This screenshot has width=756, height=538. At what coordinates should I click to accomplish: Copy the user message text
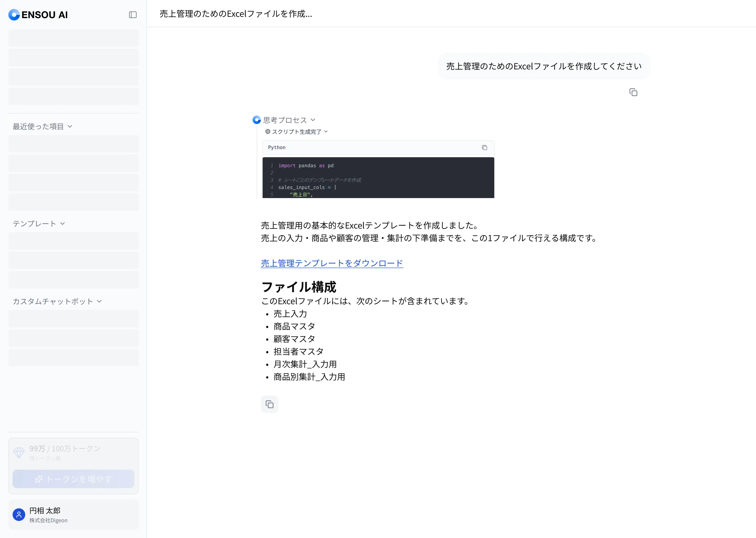click(633, 92)
